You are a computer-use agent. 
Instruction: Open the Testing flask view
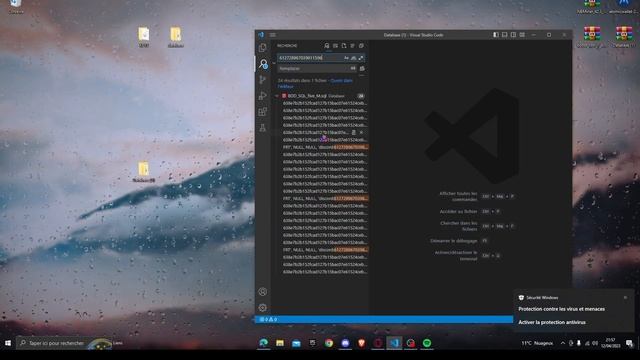[263, 128]
